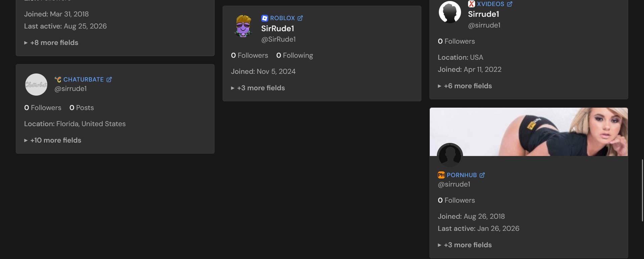Open external link icon next to XVIDEOS

[510, 4]
